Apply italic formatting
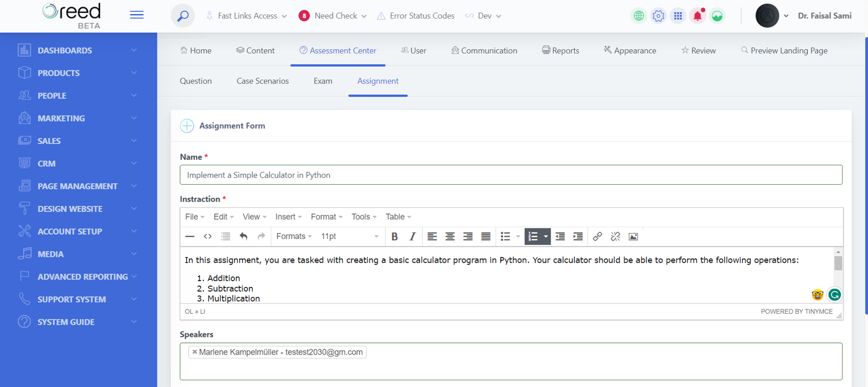Viewport: 868px width, 387px height. coord(412,236)
